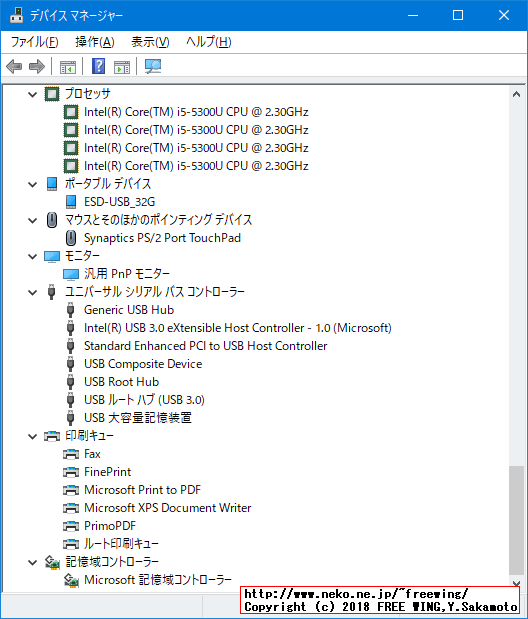Image resolution: width=528 pixels, height=619 pixels.
Task: Open the 表示(V) menu
Action: click(x=150, y=42)
